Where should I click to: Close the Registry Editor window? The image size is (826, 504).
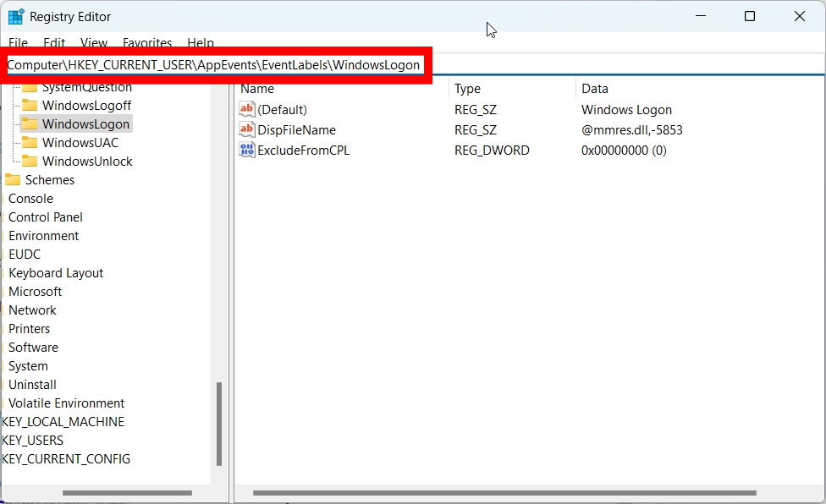click(x=800, y=16)
